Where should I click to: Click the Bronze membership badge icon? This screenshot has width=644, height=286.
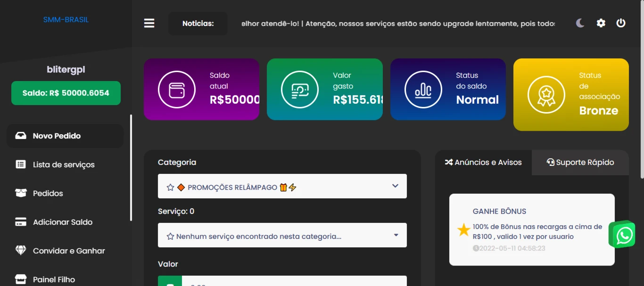coord(546,95)
